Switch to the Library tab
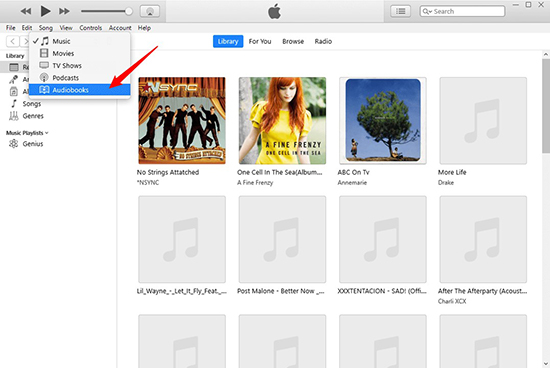The height and width of the screenshot is (368, 550). [x=228, y=41]
